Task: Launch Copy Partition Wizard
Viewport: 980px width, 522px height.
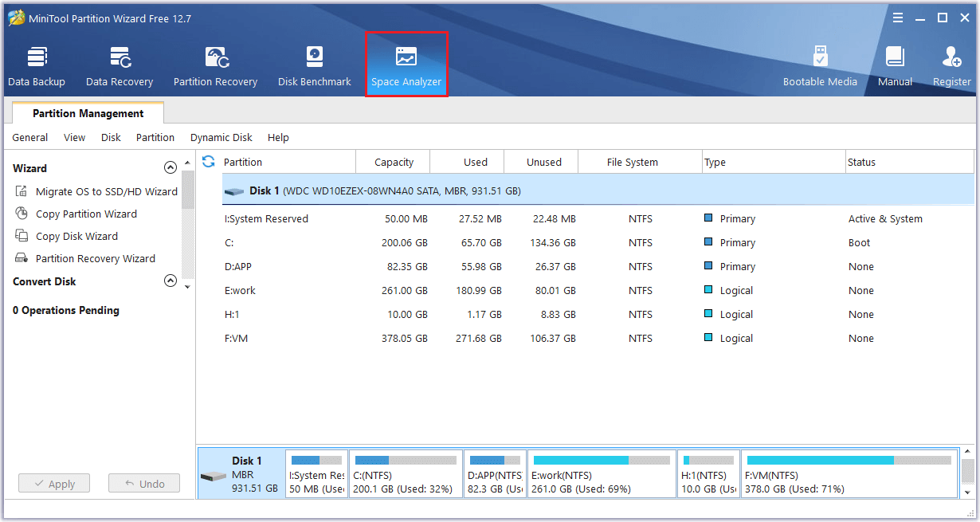Action: 76,214
